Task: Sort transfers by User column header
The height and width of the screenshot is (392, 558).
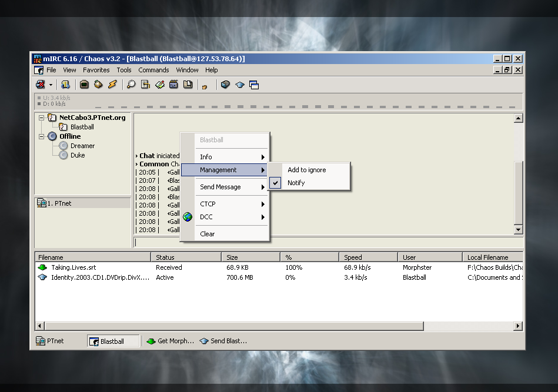Action: click(430, 257)
